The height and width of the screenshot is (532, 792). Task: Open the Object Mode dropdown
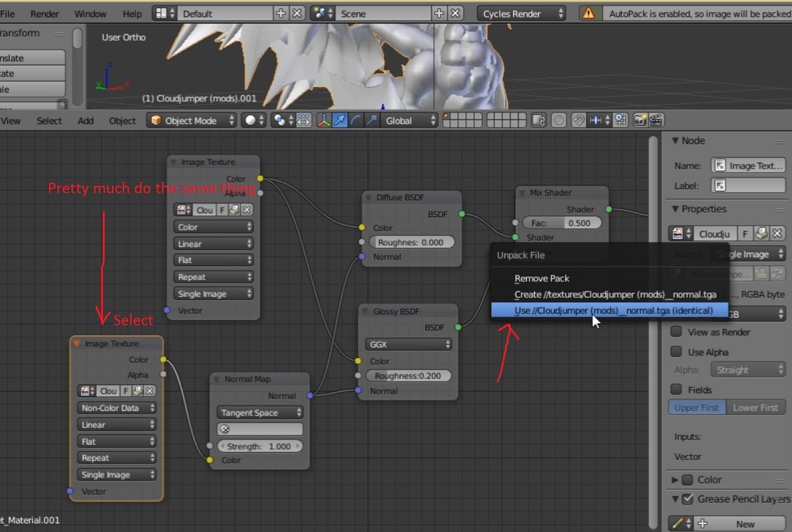[192, 120]
